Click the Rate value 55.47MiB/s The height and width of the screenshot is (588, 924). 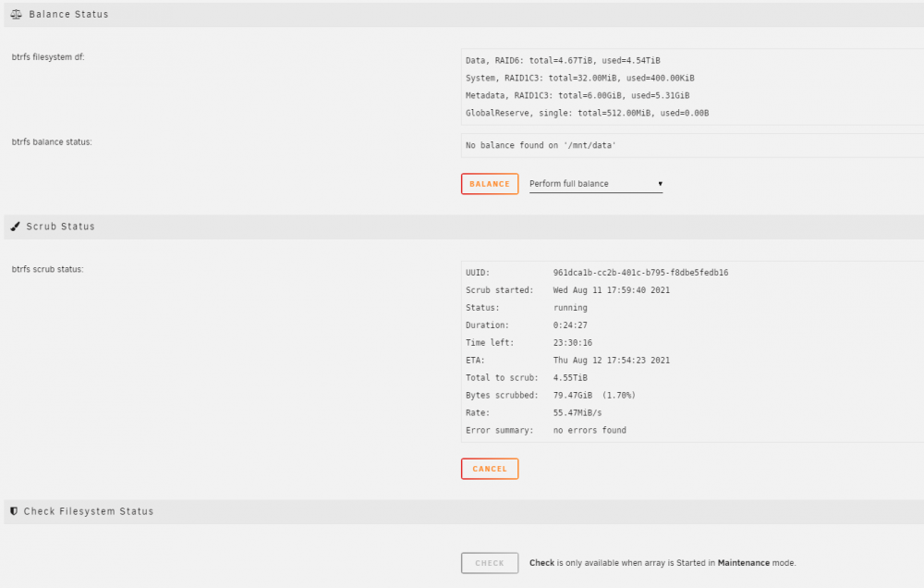[577, 413]
